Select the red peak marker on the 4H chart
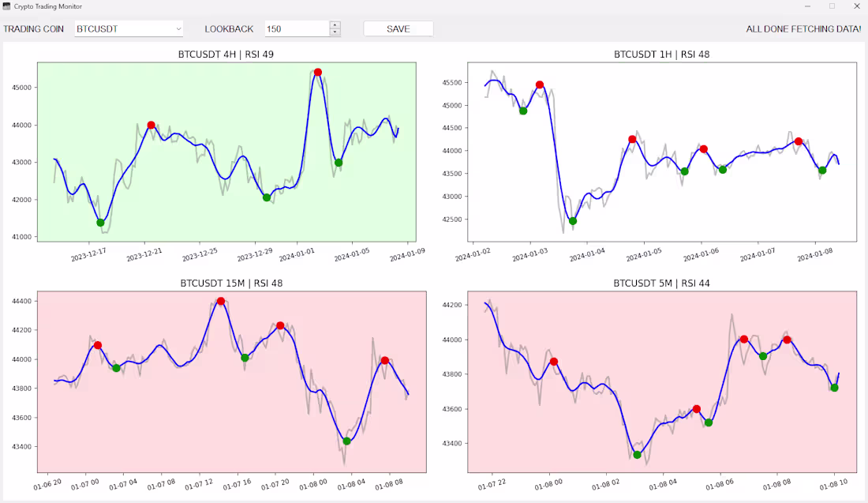 pos(152,124)
